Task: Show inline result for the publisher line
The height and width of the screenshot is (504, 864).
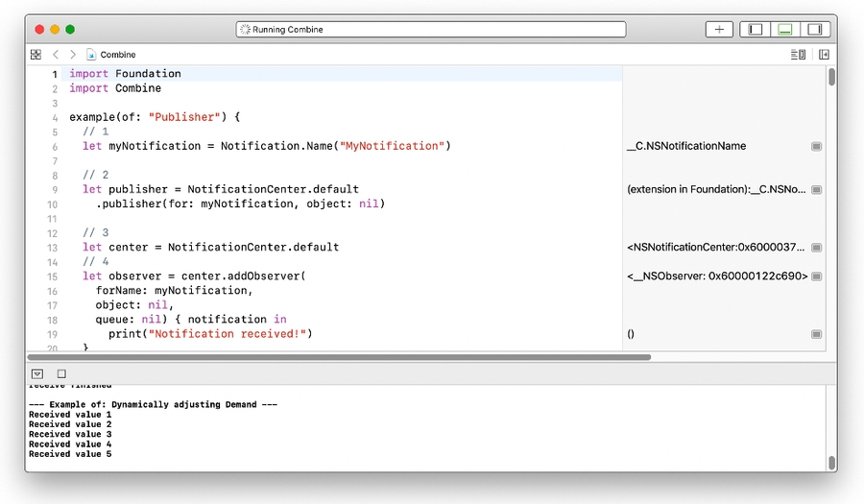Action: 816,190
